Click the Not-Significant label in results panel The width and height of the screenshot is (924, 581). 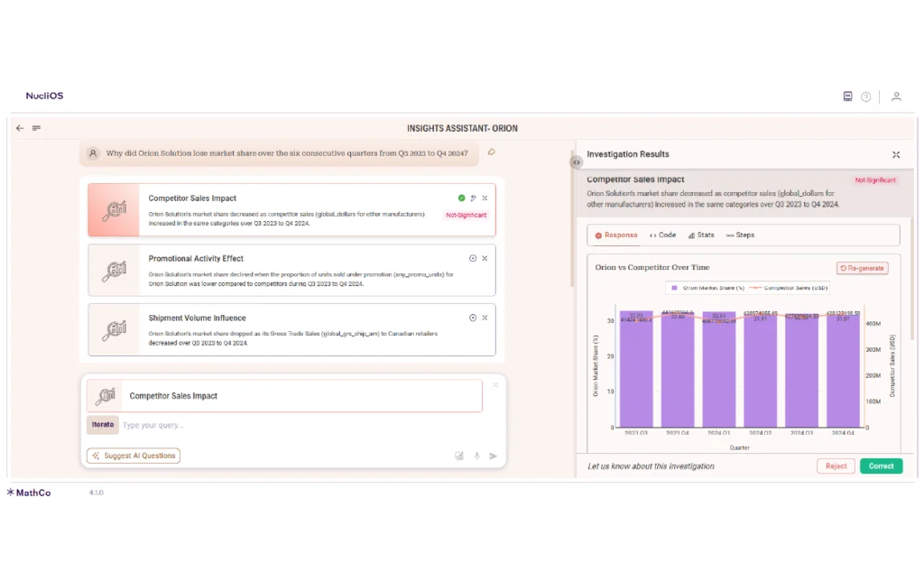(x=875, y=180)
